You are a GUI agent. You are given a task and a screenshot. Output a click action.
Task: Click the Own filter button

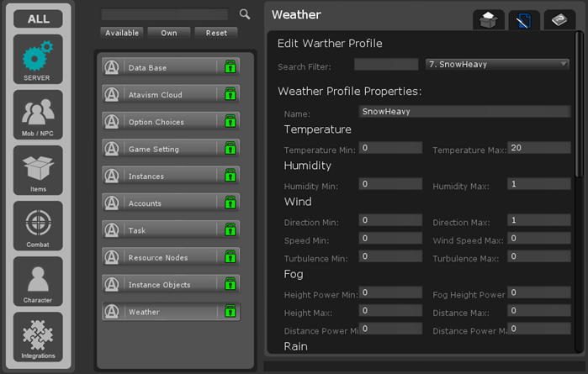click(169, 33)
